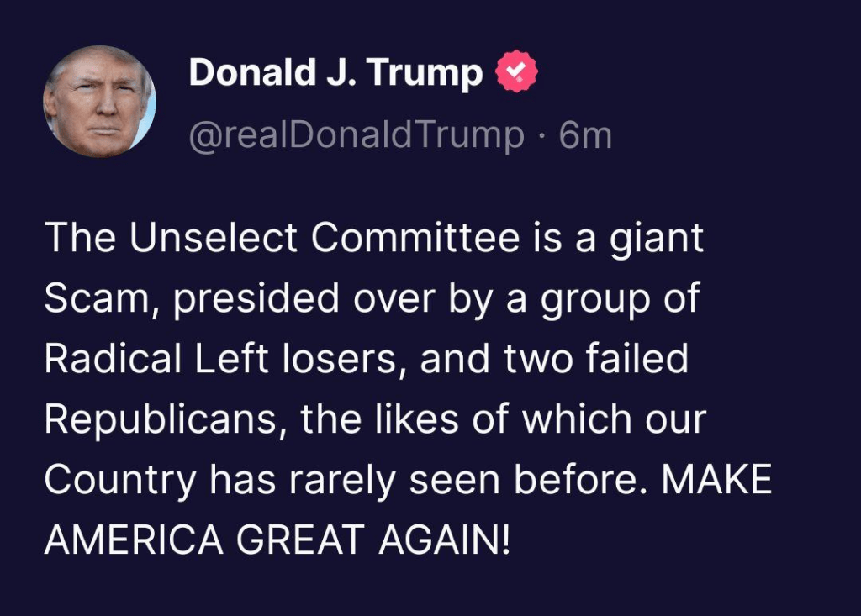
Task: Open the profile picture avatar
Action: point(99,102)
